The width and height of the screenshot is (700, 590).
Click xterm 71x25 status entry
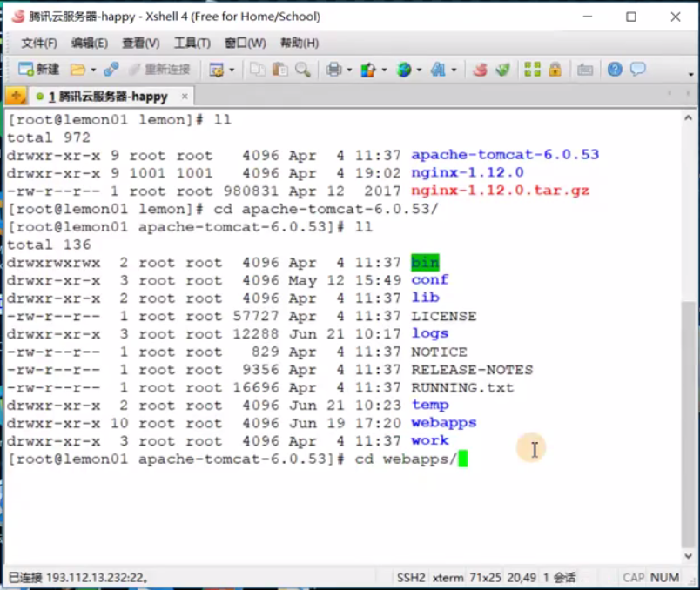pyautogui.click(x=467, y=578)
